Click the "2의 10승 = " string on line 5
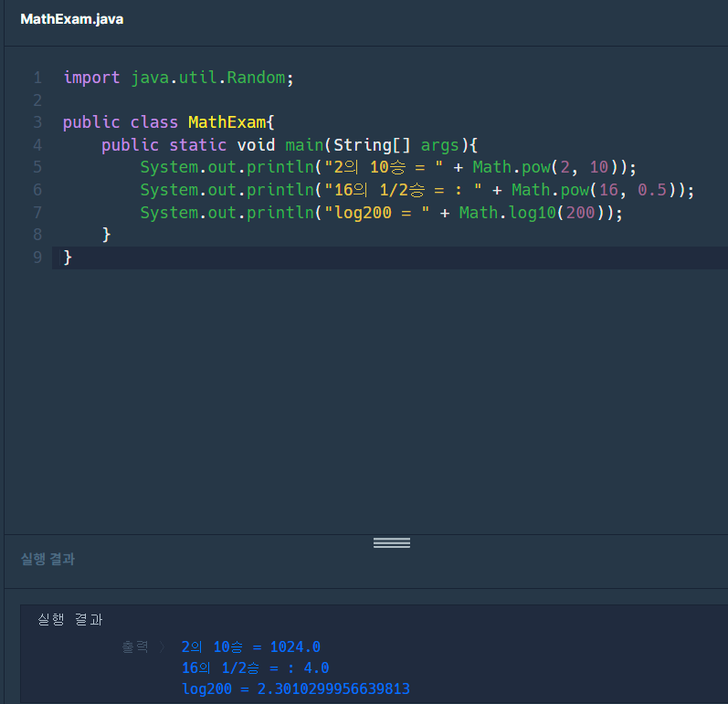The height and width of the screenshot is (704, 728). 384,167
